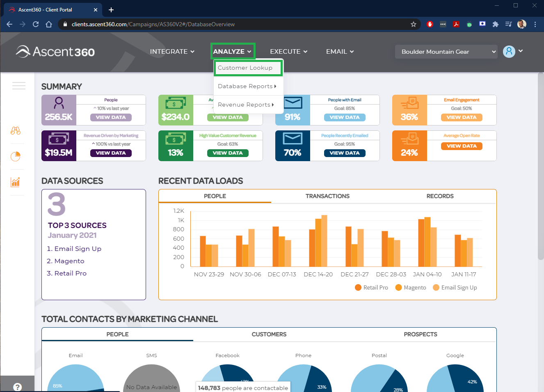Viewport: 544px width, 392px height.
Task: Click the Magento legend color dot
Action: tap(398, 287)
